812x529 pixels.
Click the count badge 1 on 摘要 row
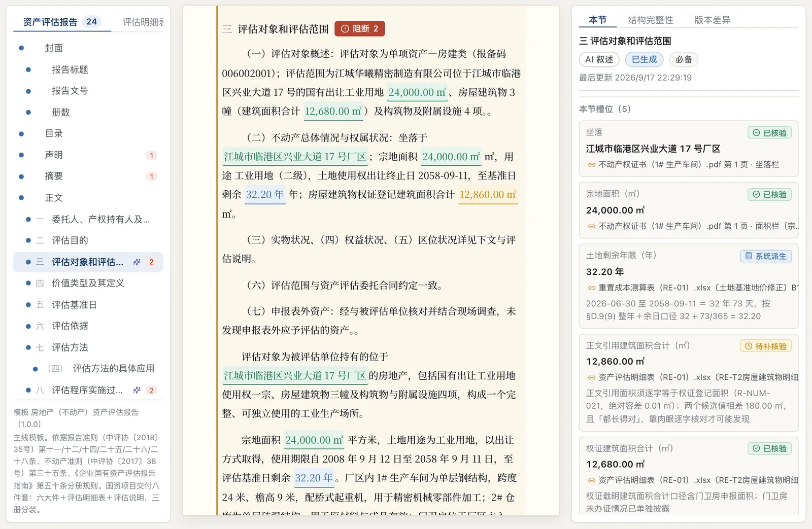point(151,177)
